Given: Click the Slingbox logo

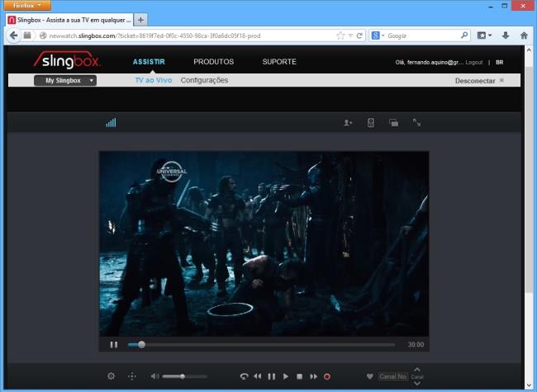Looking at the screenshot, I should 67,60.
